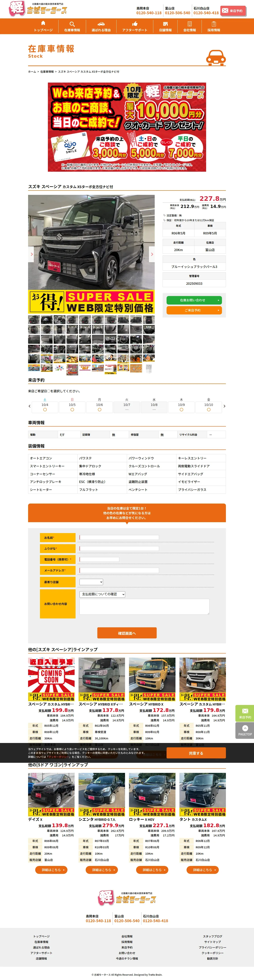Image resolution: width=254 pixels, height=980 pixels.
Task: Click the PAGETOP floating button
Action: coord(245,731)
